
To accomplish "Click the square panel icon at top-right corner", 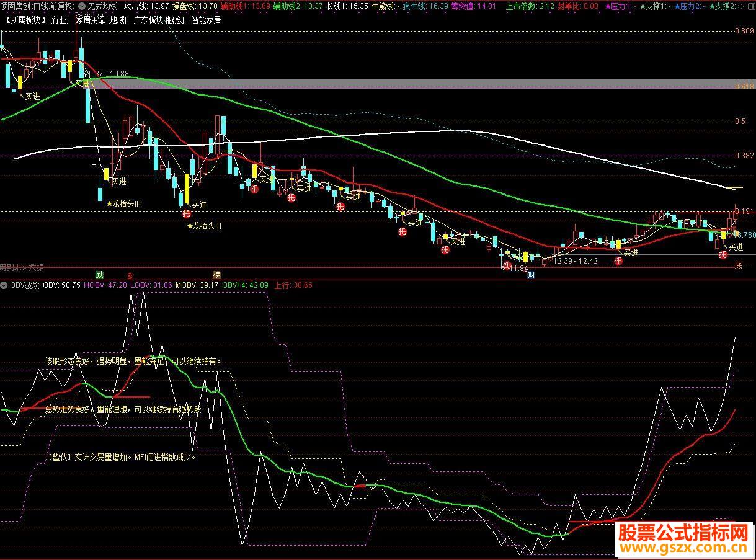I will [x=750, y=6].
